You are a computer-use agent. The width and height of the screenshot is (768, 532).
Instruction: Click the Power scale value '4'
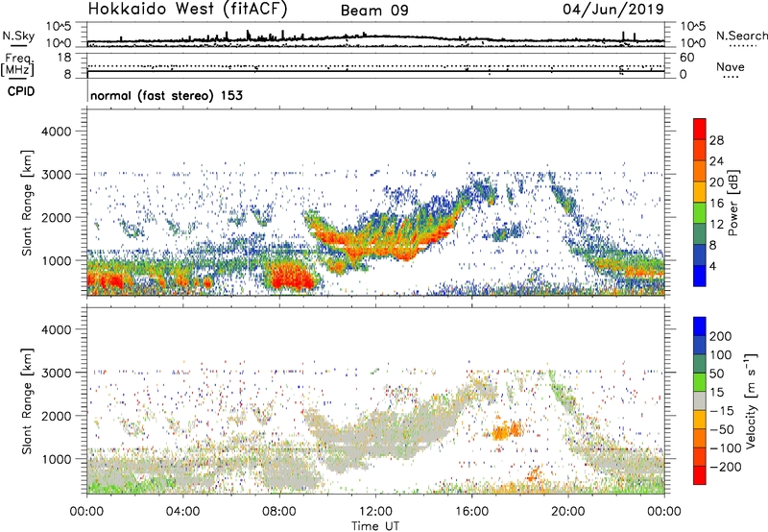(712, 266)
